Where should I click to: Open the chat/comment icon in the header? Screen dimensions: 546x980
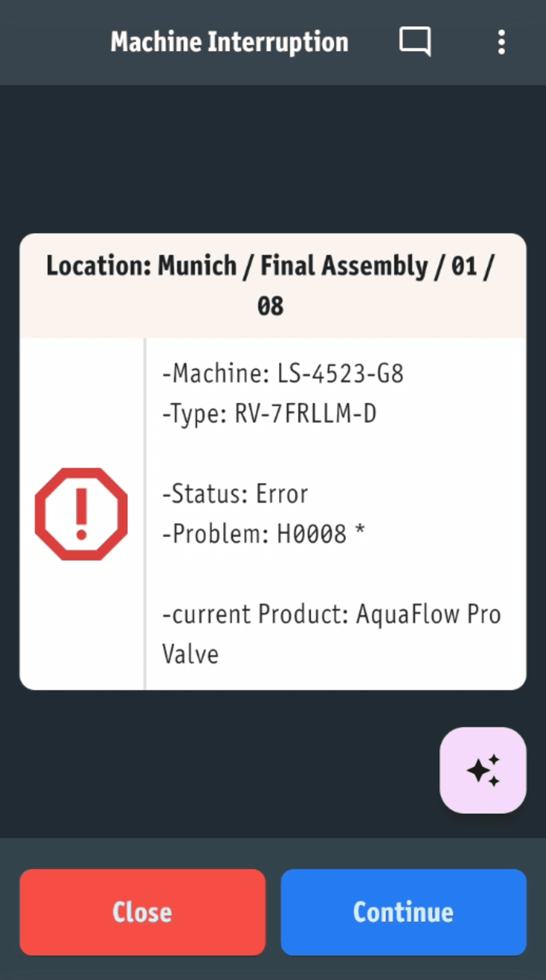click(415, 42)
